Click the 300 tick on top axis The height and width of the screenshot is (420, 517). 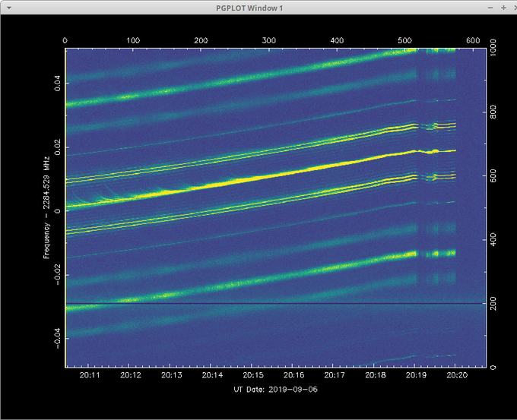click(x=268, y=40)
